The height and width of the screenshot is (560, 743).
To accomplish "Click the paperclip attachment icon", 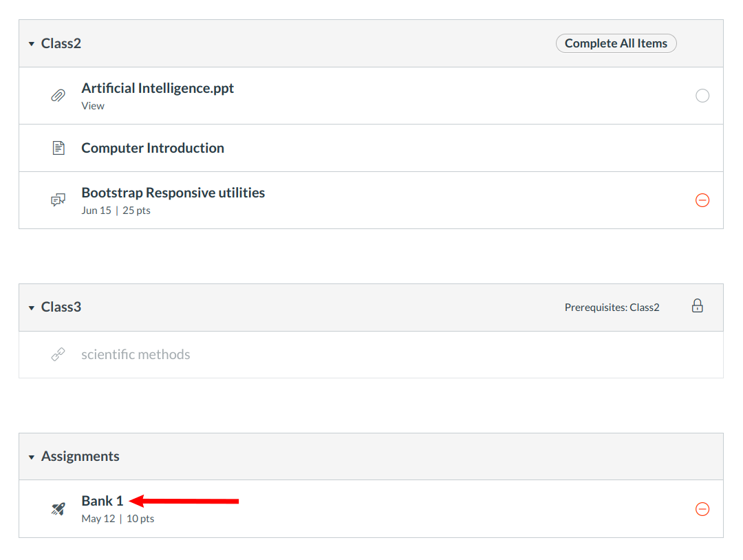I will pyautogui.click(x=58, y=96).
